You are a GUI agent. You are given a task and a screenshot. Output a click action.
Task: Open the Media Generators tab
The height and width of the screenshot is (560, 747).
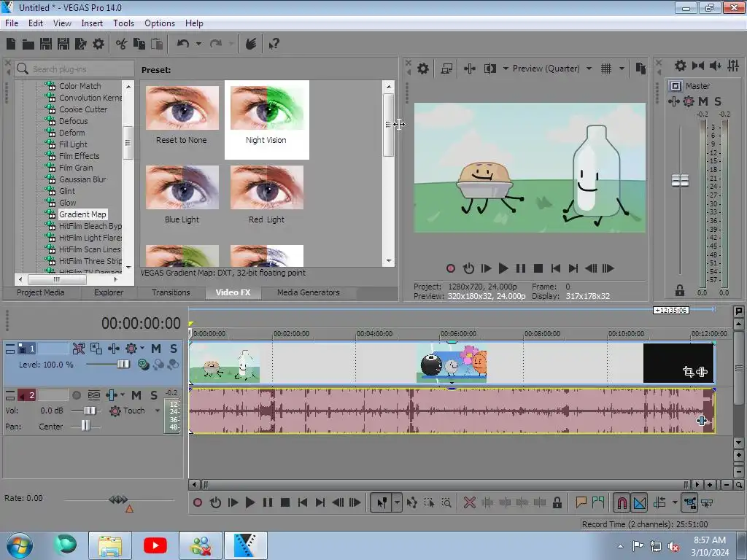[309, 292]
